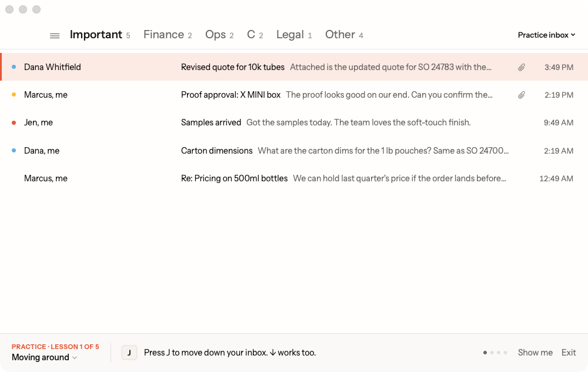Click the Practice Lesson 1 of 5 label

(55, 347)
